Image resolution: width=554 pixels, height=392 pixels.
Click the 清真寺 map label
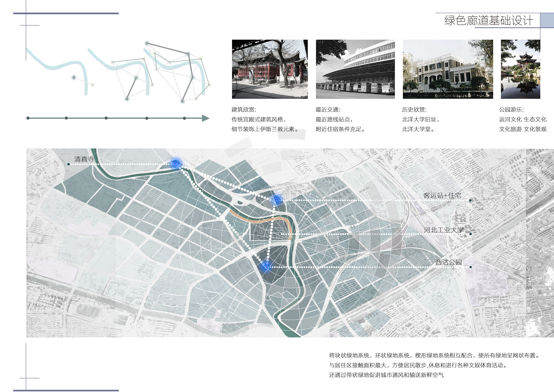coord(84,159)
